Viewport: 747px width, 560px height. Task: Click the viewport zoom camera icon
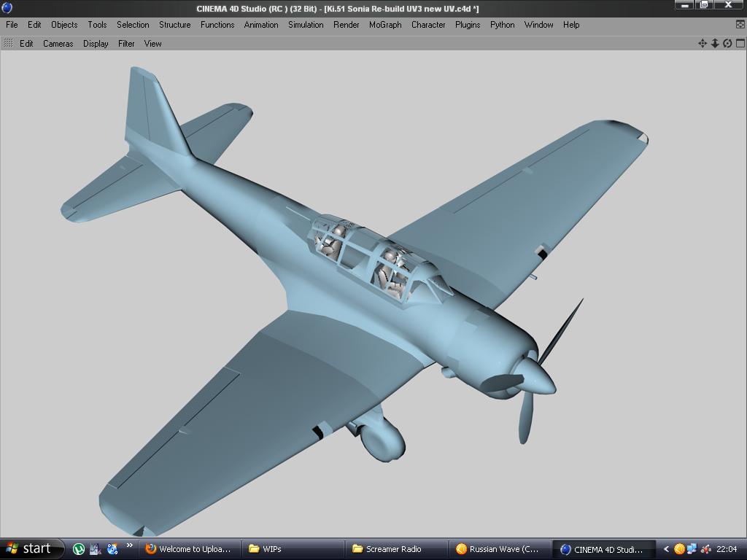(715, 44)
